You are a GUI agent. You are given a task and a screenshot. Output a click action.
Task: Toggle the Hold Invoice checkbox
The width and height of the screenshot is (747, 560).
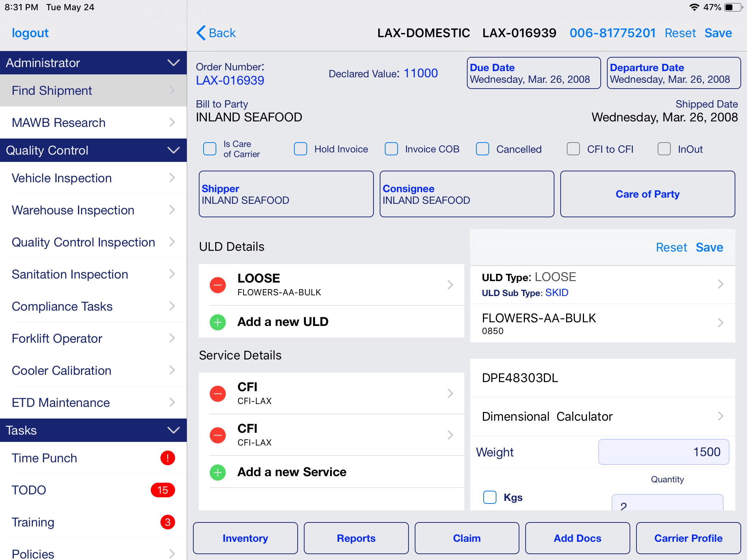(x=301, y=148)
